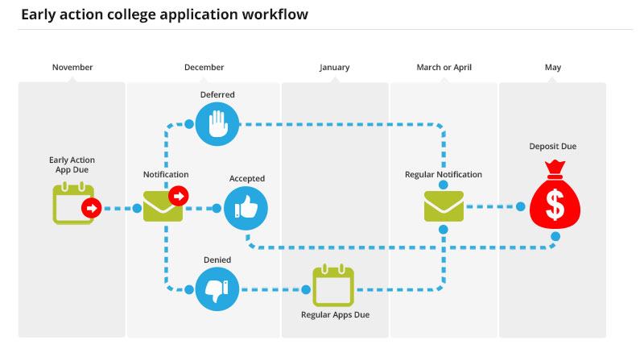
Task: Click the connector dot beneath the money bag
Action: pyautogui.click(x=555, y=237)
